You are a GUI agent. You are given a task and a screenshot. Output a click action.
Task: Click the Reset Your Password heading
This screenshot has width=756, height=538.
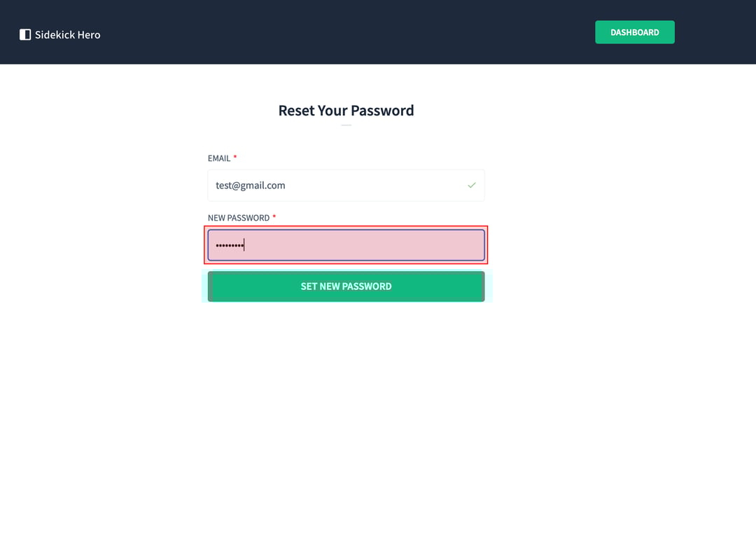coord(346,111)
